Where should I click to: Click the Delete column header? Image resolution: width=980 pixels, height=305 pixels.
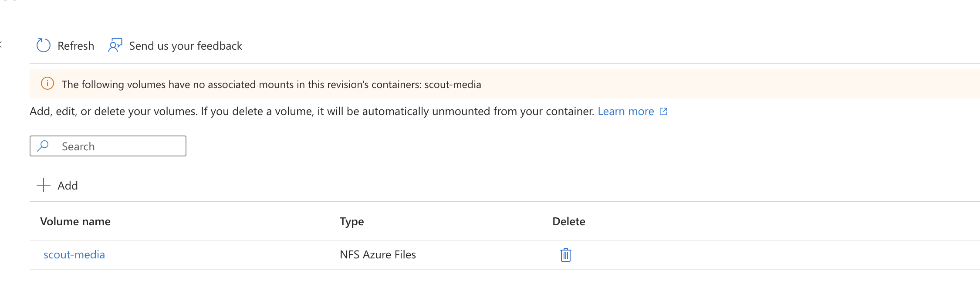[x=568, y=221]
